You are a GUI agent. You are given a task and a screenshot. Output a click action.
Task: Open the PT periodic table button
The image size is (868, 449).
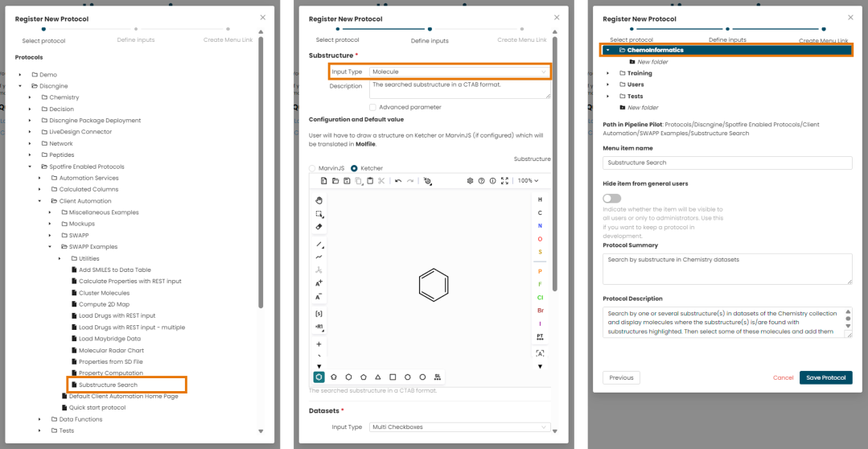pos(540,336)
